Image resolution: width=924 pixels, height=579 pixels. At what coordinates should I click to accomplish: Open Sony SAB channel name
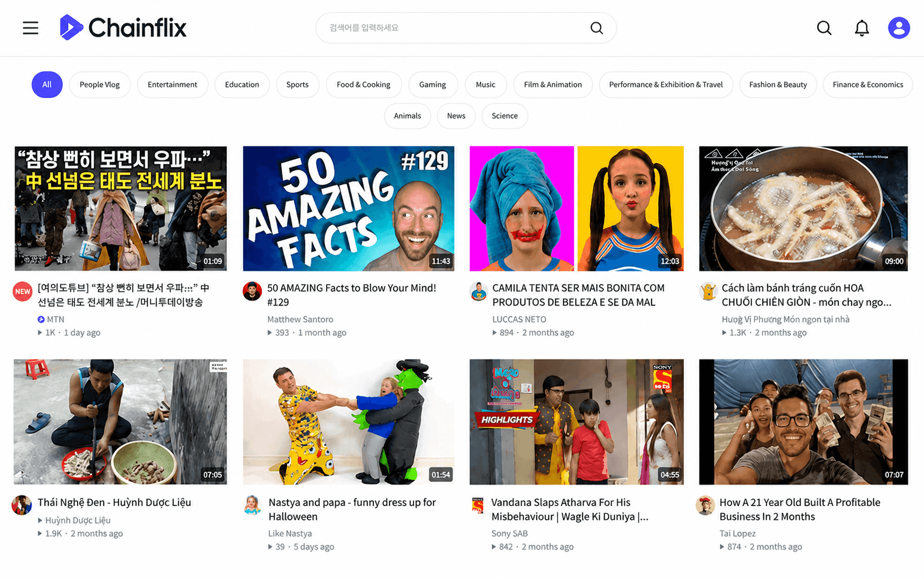(509, 534)
